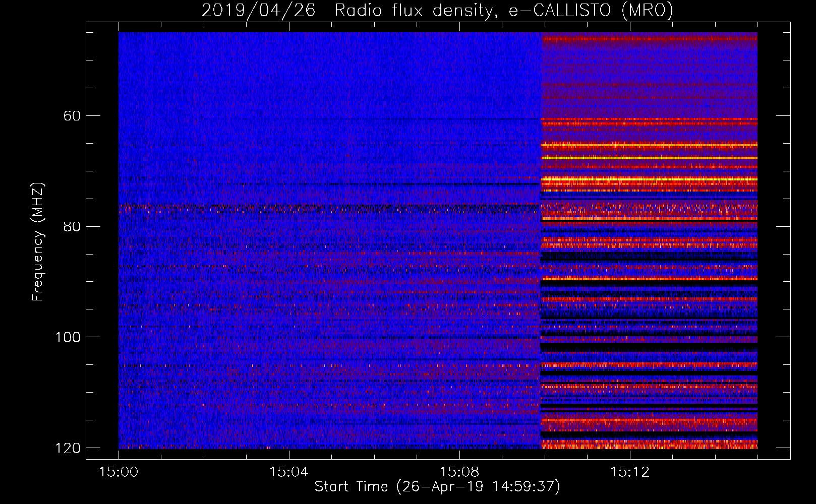Select the 'Frequency (MHZ)' y-axis label
The width and height of the screenshot is (816, 504).
pos(38,241)
